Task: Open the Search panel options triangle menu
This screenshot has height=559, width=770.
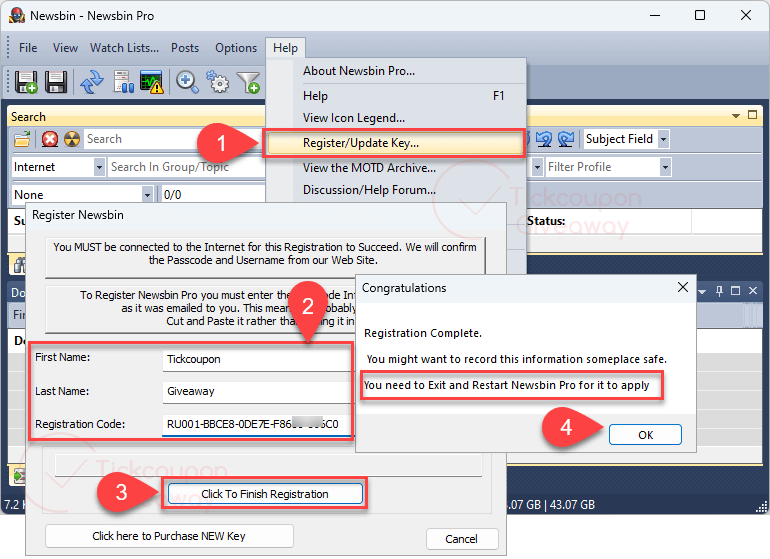Action: (736, 116)
